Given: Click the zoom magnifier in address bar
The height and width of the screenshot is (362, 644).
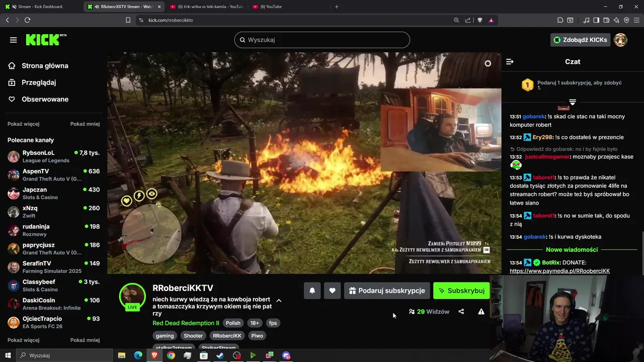Looking at the screenshot, I should click(x=456, y=20).
